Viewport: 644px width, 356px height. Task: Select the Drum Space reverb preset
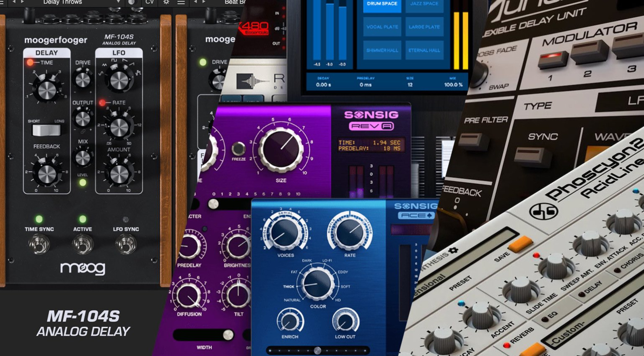coord(382,4)
